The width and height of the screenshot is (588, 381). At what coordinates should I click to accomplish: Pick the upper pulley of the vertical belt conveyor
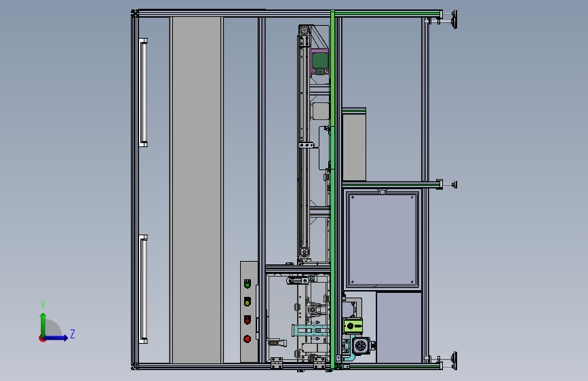304,30
